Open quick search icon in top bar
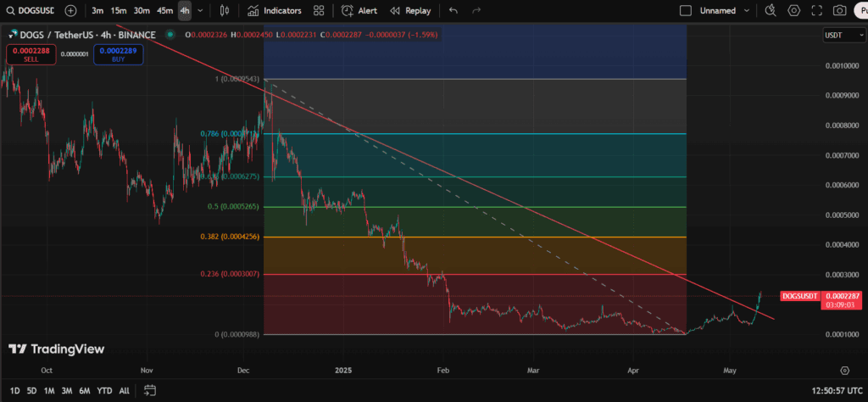Screen dimensions: 868x402 [x=771, y=11]
